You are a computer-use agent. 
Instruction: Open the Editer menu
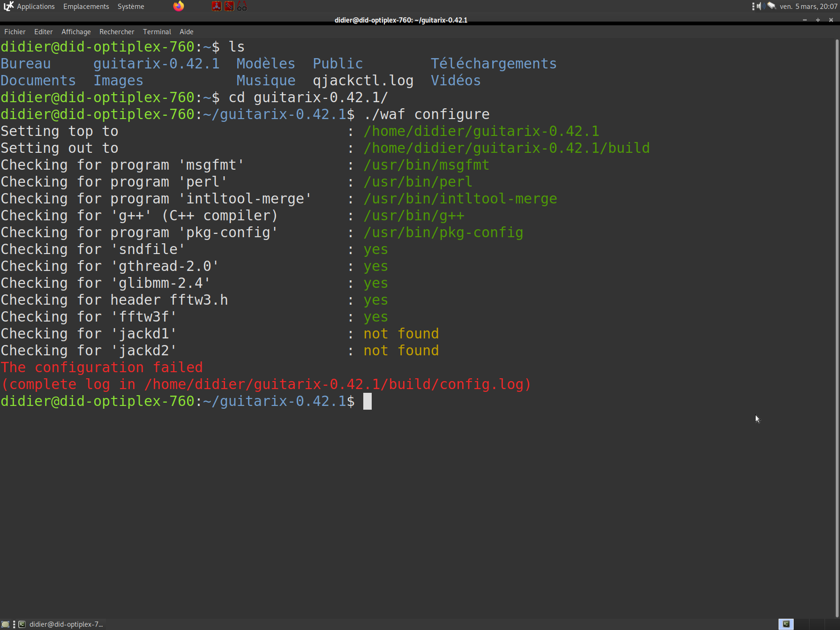43,32
